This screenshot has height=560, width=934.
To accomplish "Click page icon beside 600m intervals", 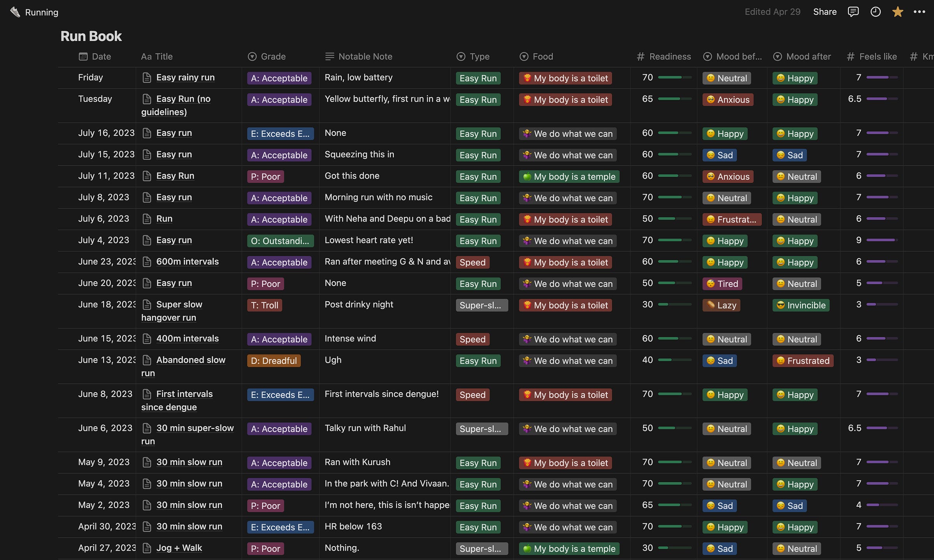I will click(x=147, y=262).
